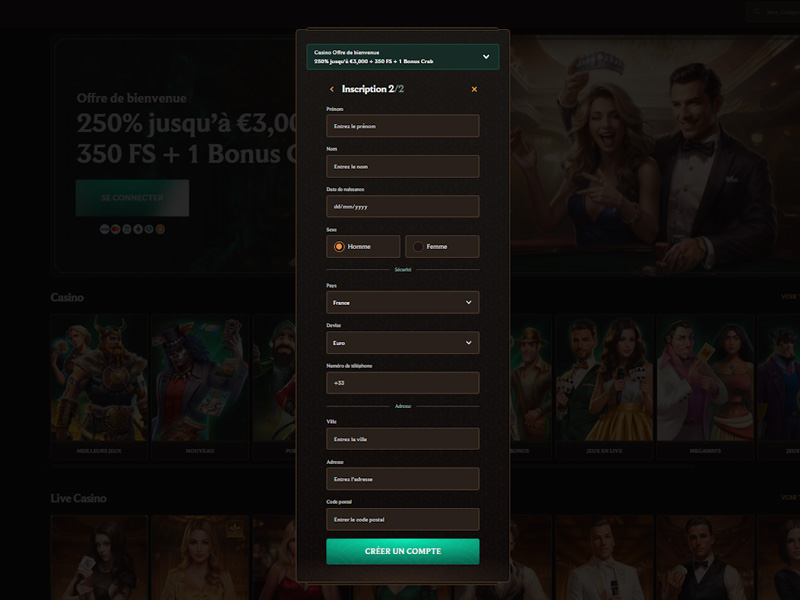Click the payment method icons under Se Connecter

[x=132, y=229]
